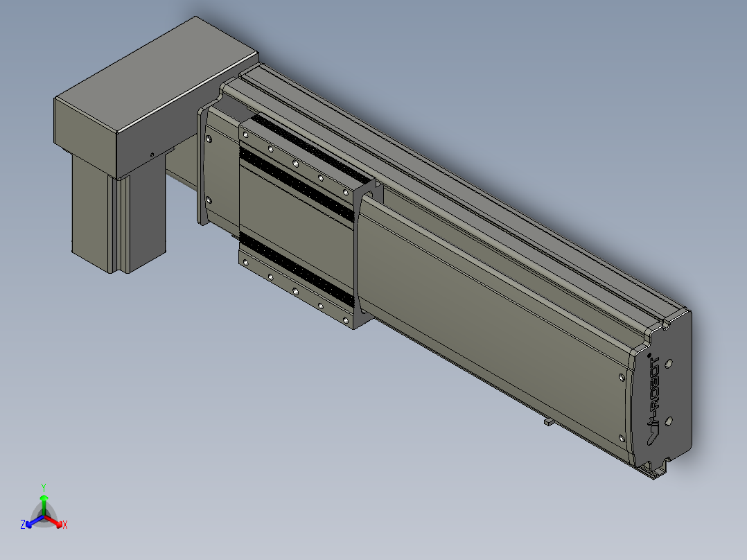
Task: Click the lower black textured strip on carriage
Action: pyautogui.click(x=297, y=270)
